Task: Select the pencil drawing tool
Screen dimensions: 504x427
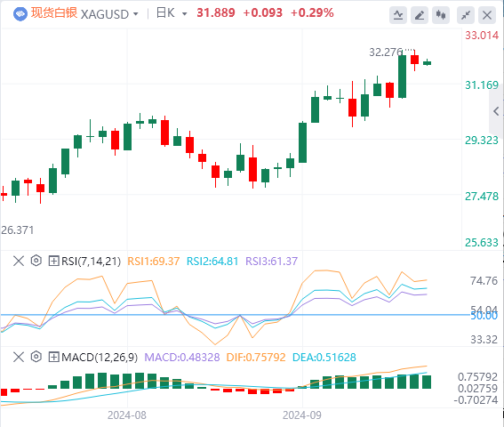Action: click(x=420, y=15)
